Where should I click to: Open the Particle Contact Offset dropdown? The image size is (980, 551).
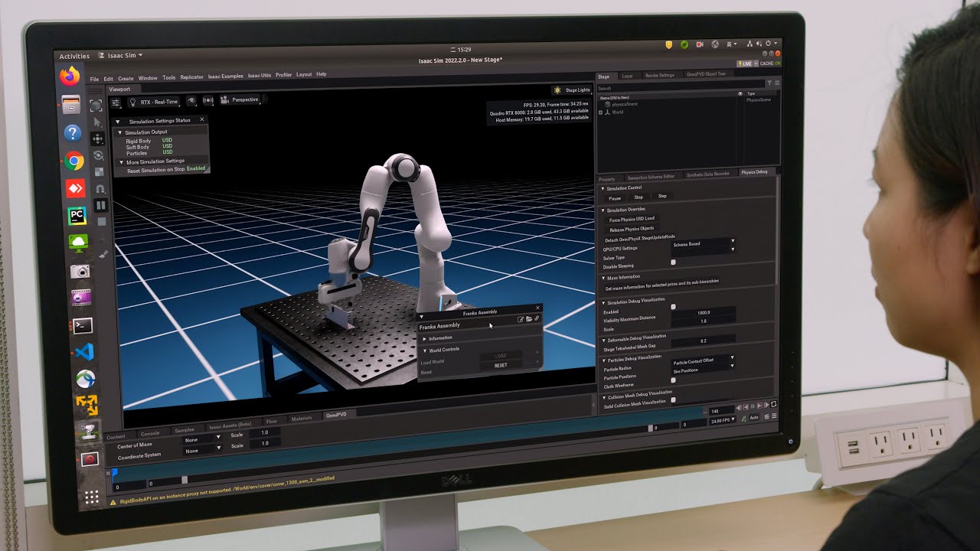(x=703, y=361)
